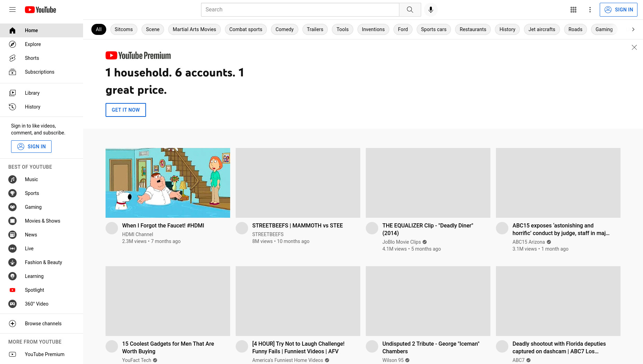The image size is (643, 364).
Task: Select the Ford chip
Action: (x=403, y=29)
